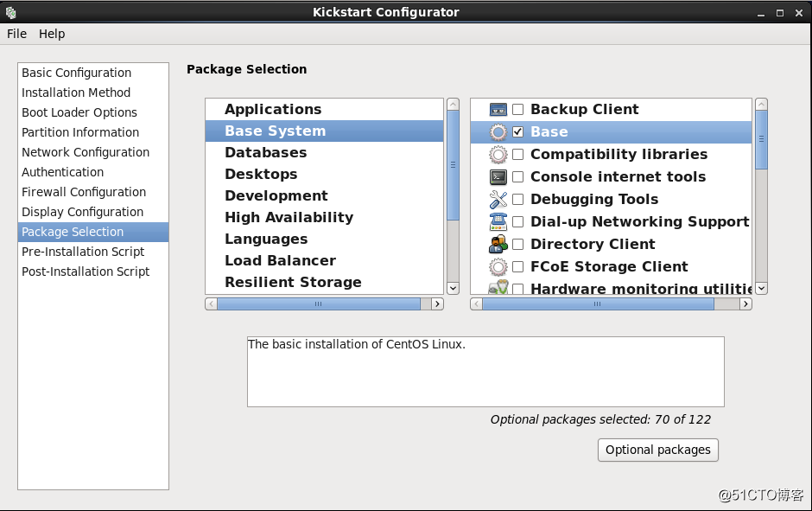Image resolution: width=812 pixels, height=511 pixels.
Task: Select the Applications category
Action: tap(324, 109)
